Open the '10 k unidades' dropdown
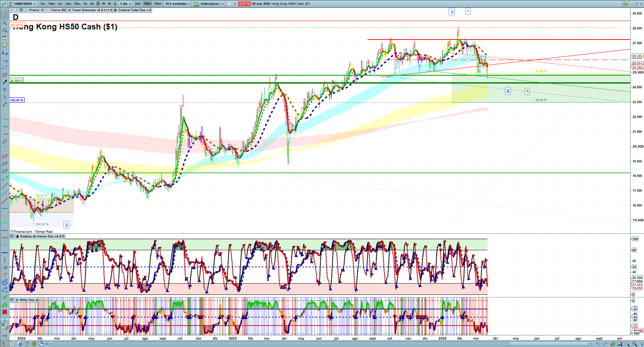Viewport: 644px width, 347px height. (x=178, y=4)
